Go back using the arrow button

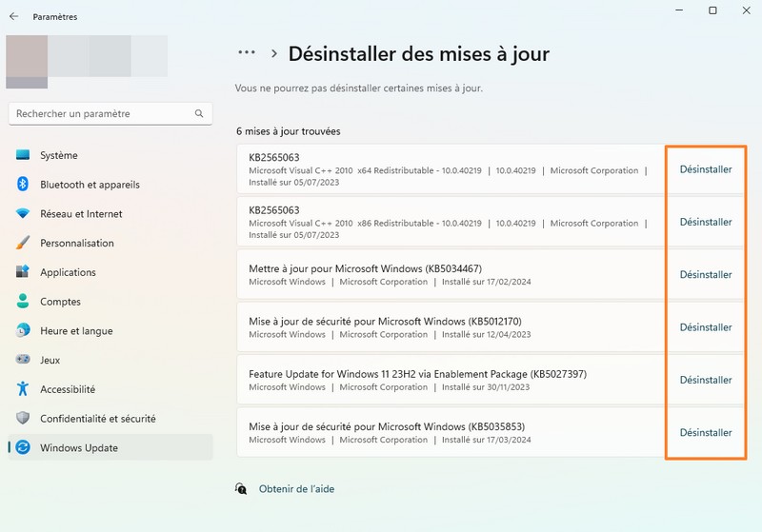[13, 16]
